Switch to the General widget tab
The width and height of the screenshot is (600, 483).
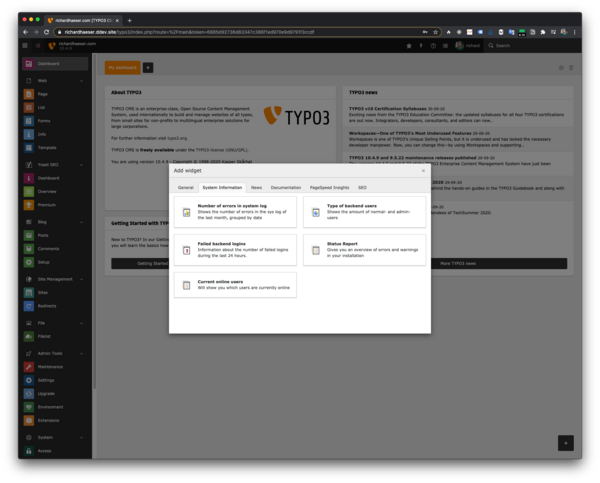coord(186,188)
